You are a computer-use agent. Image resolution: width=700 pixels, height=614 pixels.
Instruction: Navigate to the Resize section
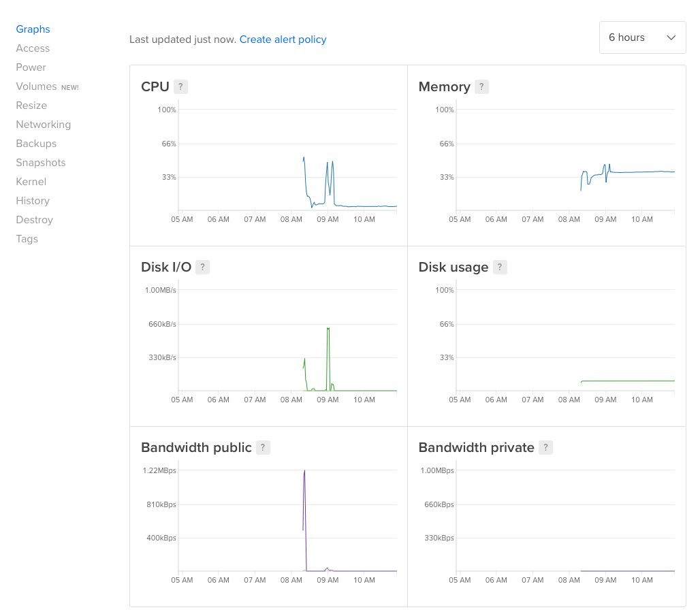point(31,106)
